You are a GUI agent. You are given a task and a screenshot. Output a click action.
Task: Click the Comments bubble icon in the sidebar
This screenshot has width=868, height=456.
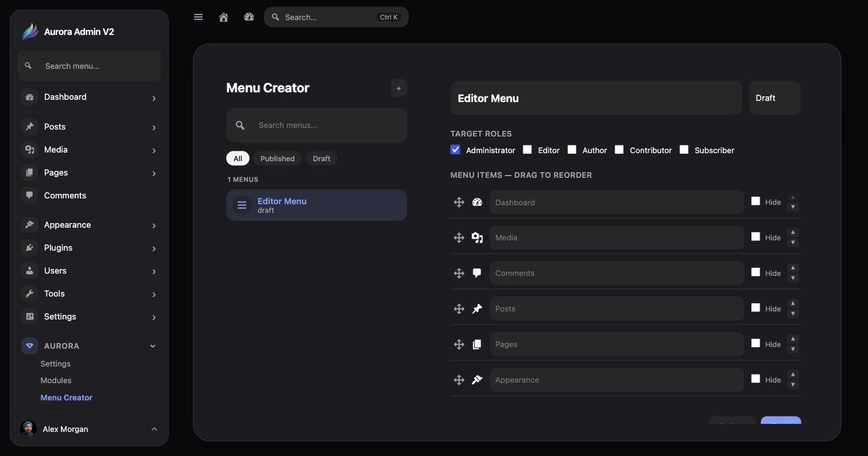click(30, 196)
